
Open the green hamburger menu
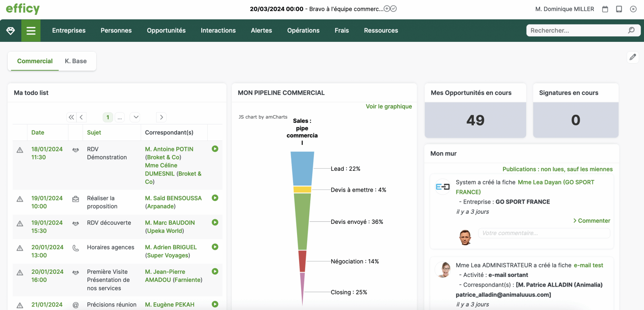coord(31,31)
